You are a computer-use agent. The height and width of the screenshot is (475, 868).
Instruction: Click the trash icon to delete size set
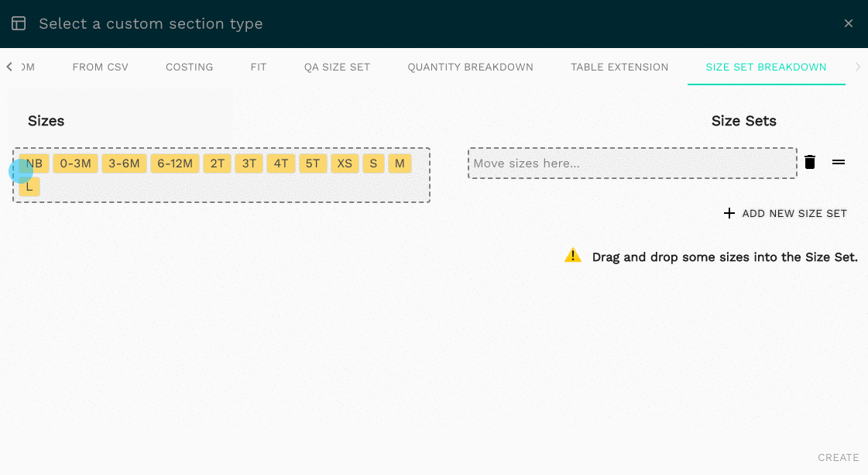810,162
